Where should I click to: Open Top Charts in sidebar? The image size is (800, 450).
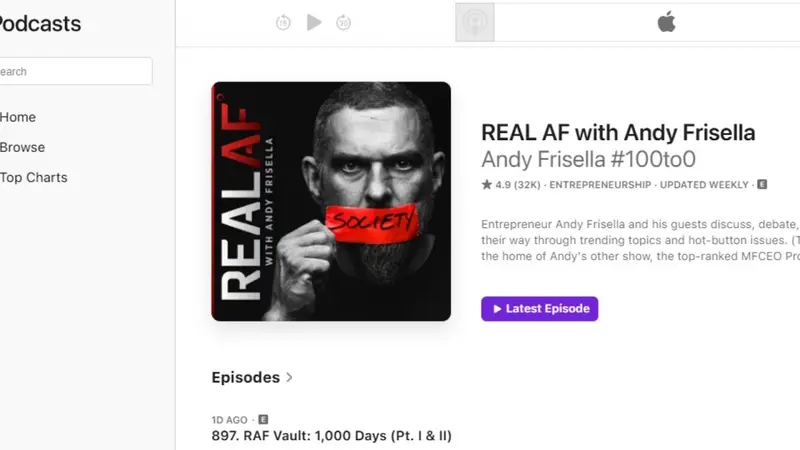click(x=34, y=177)
